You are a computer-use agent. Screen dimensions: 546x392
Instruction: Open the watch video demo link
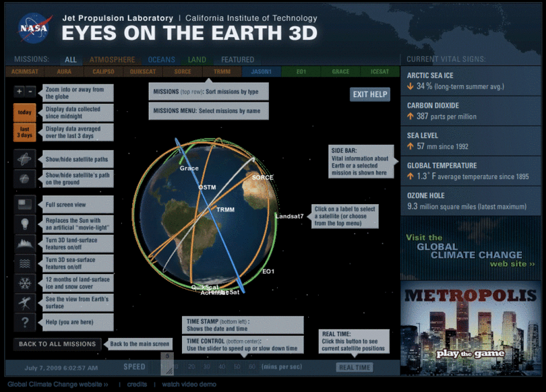[x=189, y=385]
